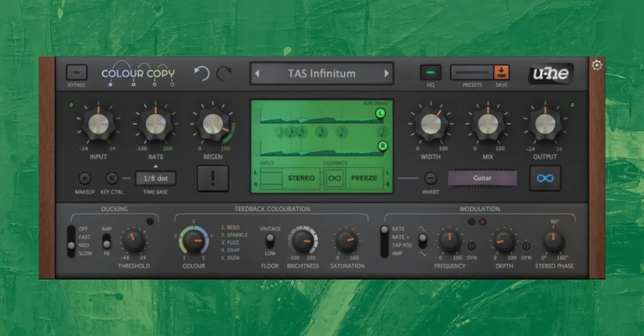Click the redo arrow icon

click(224, 74)
